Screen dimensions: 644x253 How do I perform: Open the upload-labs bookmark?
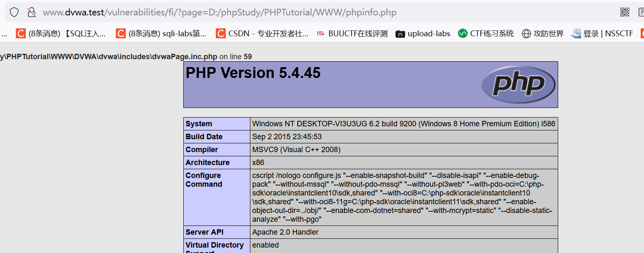pyautogui.click(x=423, y=34)
